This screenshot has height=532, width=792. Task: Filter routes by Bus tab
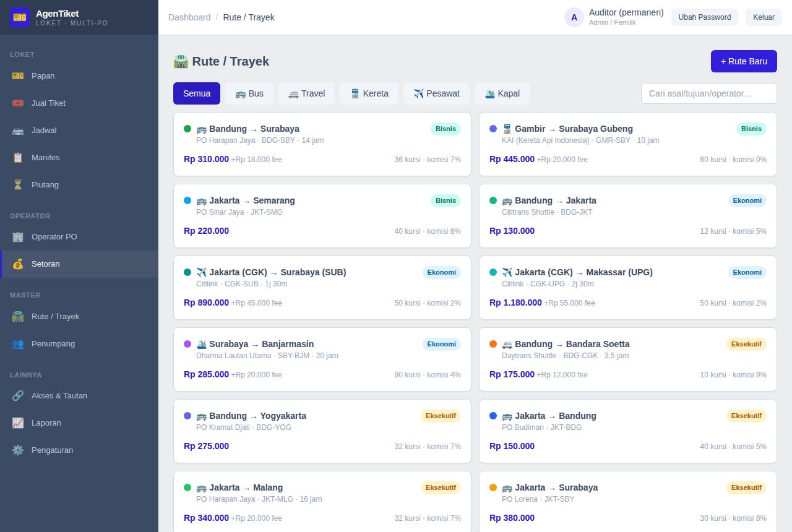[x=249, y=93]
